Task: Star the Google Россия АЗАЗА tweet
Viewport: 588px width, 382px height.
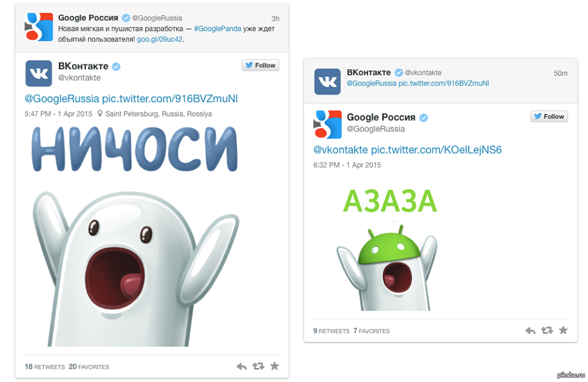Action: point(563,330)
